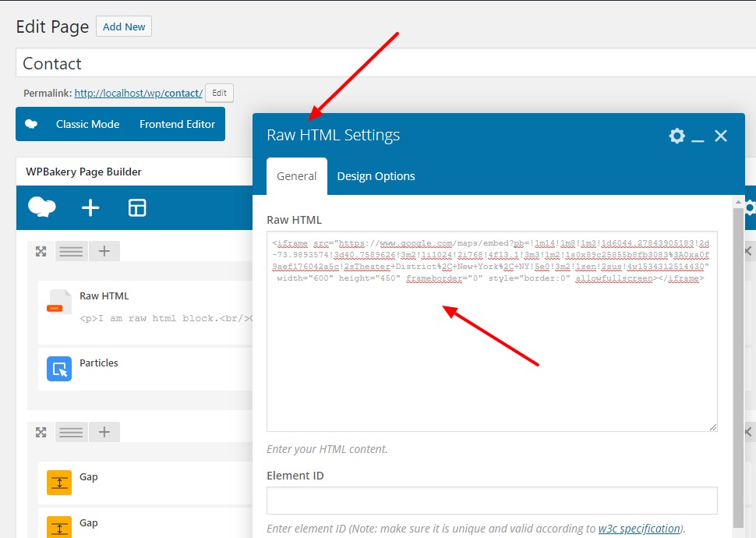The height and width of the screenshot is (538, 756).
Task: Open the w3c specification link
Action: [639, 529]
